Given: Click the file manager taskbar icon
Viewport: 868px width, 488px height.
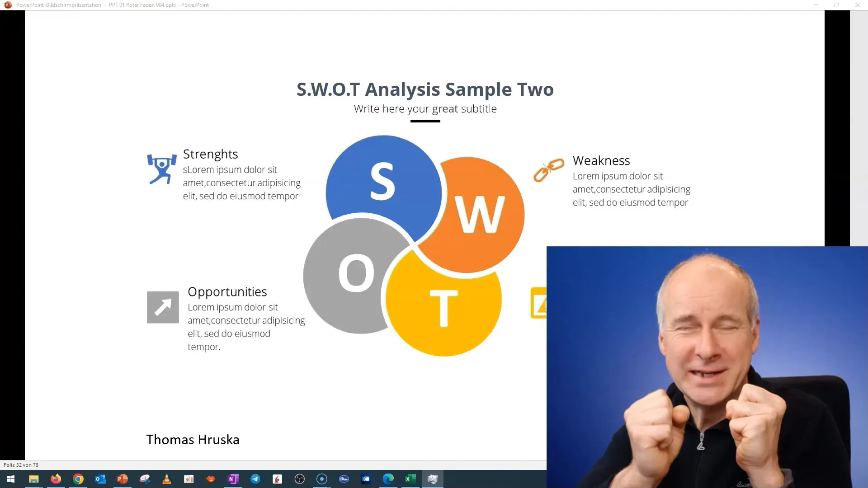Looking at the screenshot, I should coord(33,479).
